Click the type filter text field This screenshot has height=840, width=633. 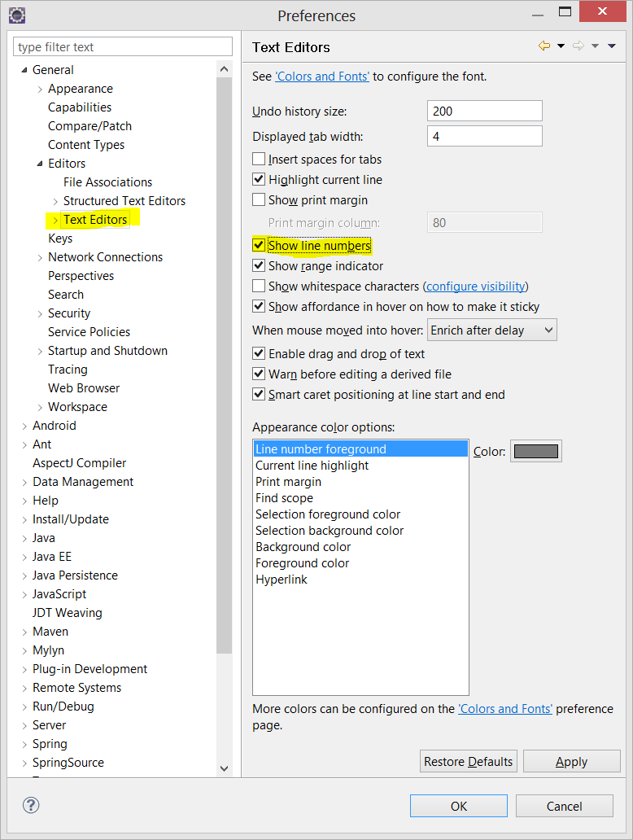pyautogui.click(x=123, y=46)
